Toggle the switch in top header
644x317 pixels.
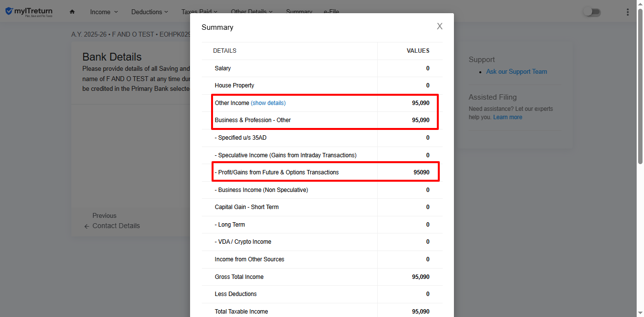pos(592,12)
